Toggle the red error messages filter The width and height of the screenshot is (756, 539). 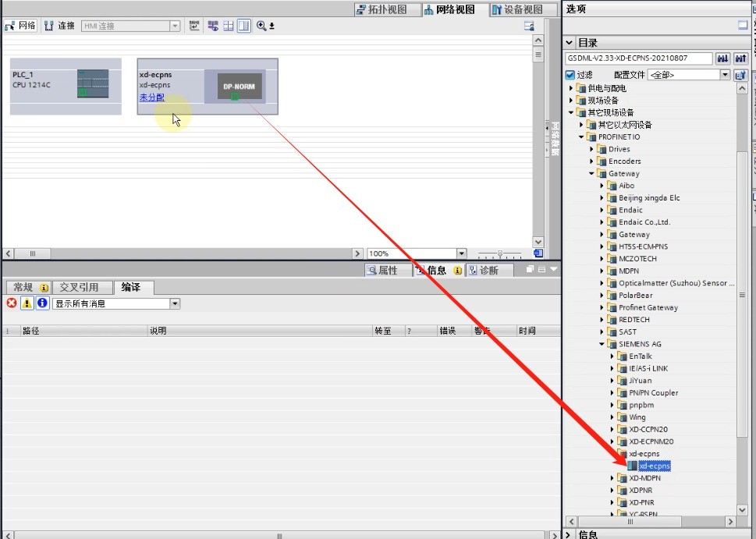[x=12, y=303]
